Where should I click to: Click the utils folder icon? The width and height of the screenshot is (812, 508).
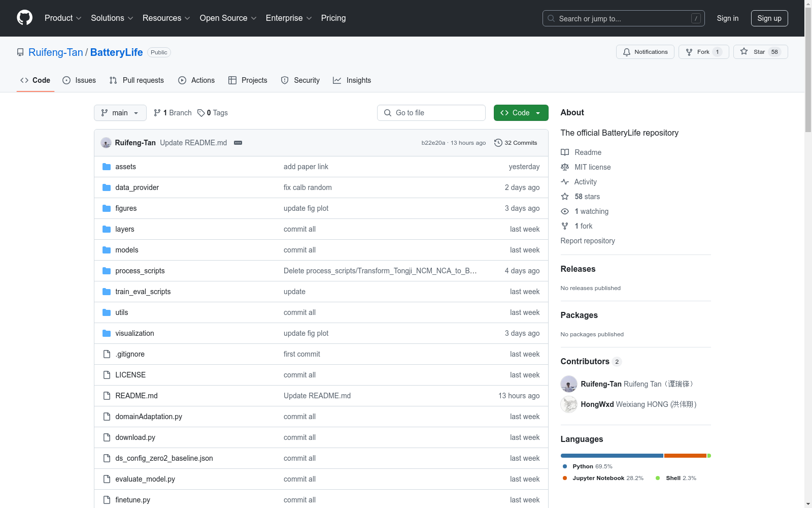click(107, 312)
